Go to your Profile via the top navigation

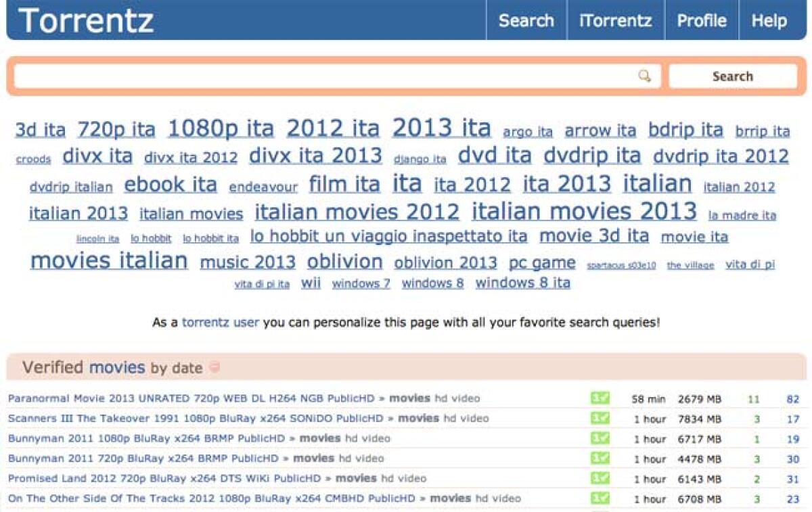(x=702, y=20)
